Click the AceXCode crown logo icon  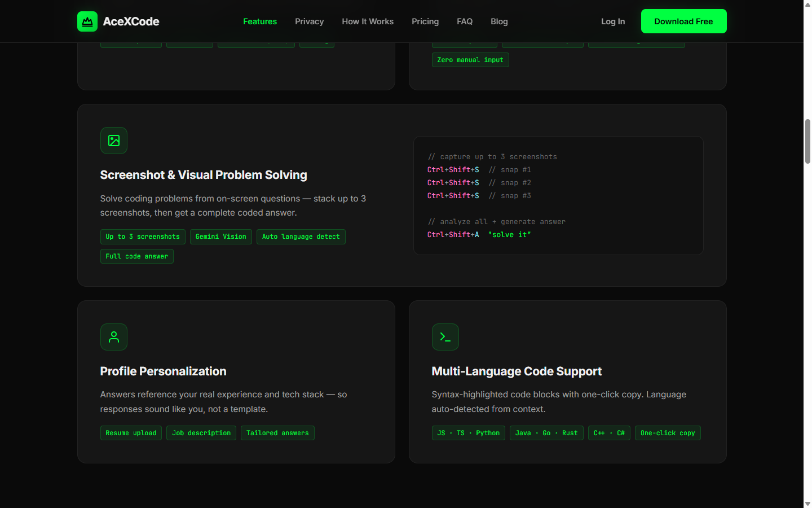[x=87, y=21]
